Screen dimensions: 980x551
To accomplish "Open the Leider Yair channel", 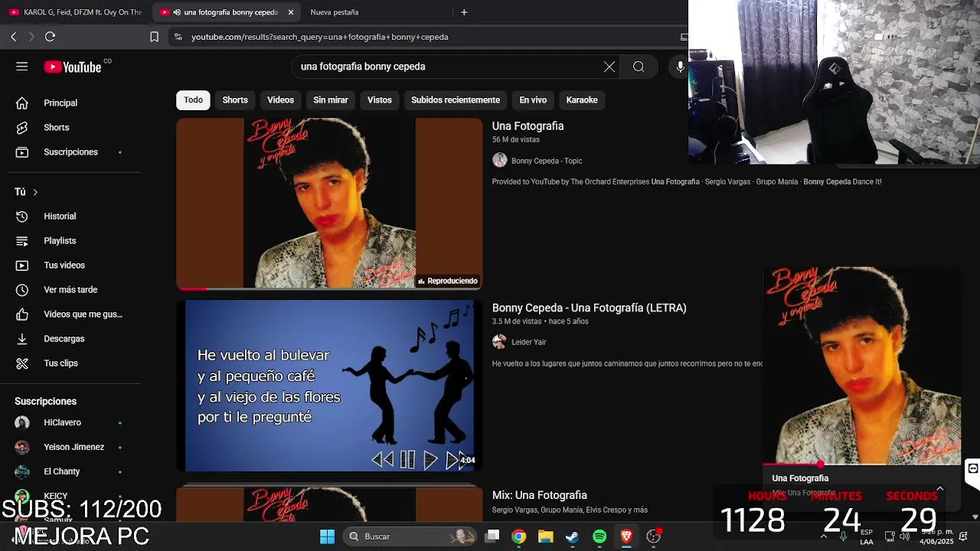I will tap(528, 342).
